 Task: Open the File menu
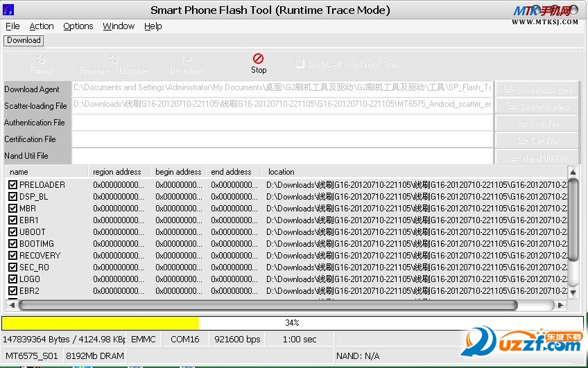pos(12,26)
